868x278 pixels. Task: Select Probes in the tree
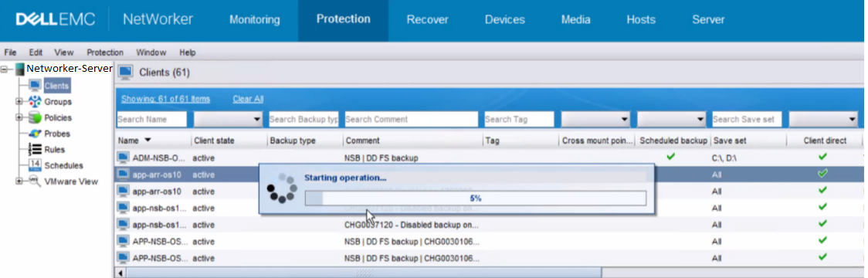(57, 134)
